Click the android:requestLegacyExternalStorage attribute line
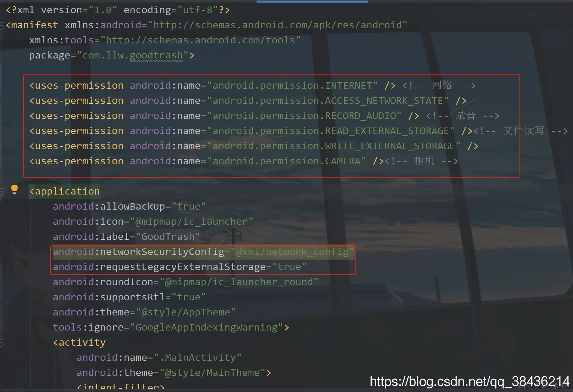 [180, 267]
